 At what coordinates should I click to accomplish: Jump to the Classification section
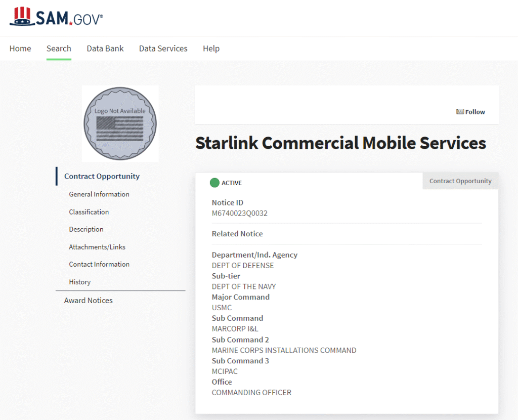point(89,212)
